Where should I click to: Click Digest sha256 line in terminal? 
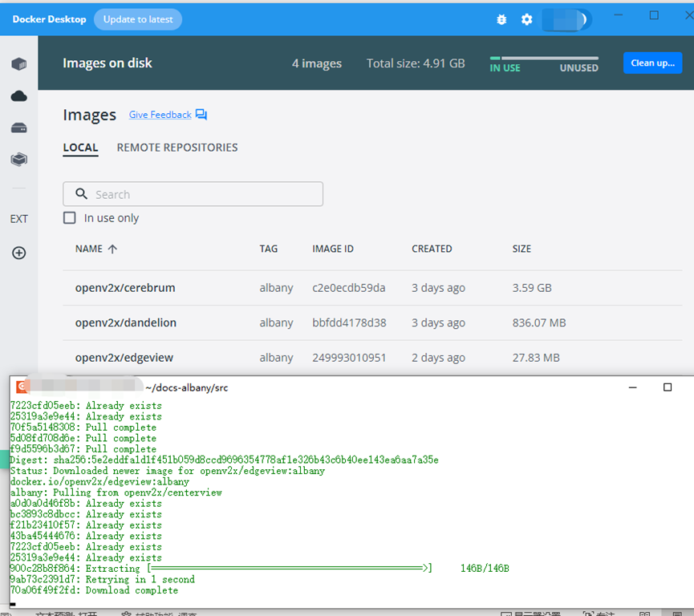pos(225,460)
